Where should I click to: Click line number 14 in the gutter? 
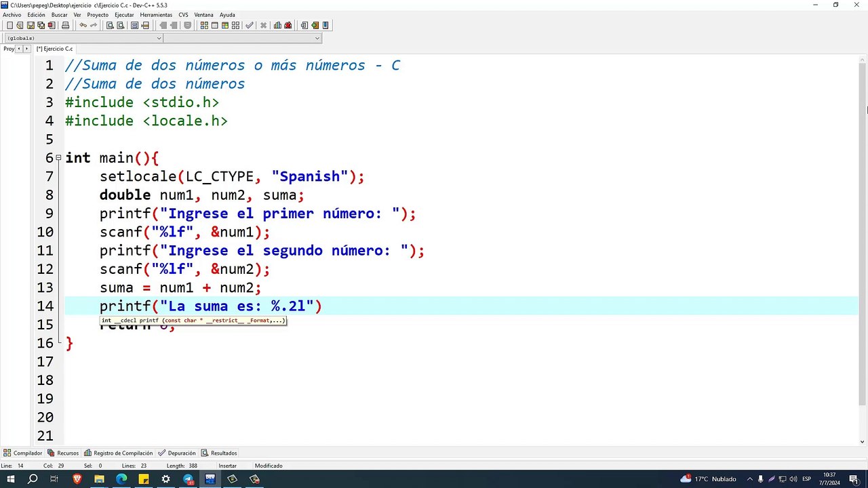(45, 306)
